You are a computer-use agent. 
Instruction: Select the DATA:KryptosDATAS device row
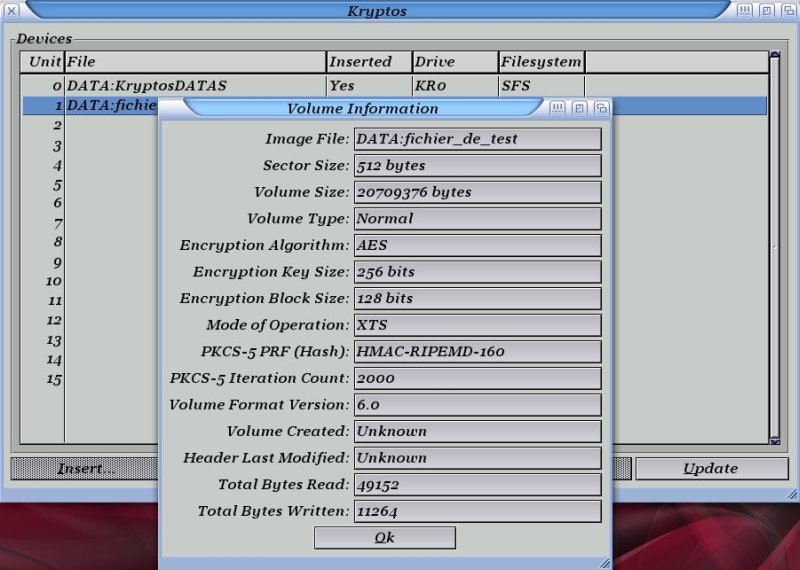(x=395, y=86)
